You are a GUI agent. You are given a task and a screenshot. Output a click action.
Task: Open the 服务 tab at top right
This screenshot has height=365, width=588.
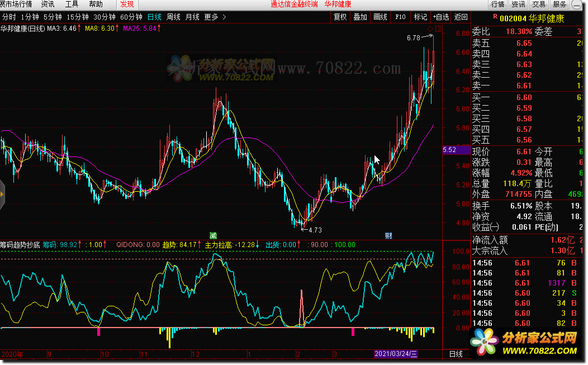click(559, 4)
